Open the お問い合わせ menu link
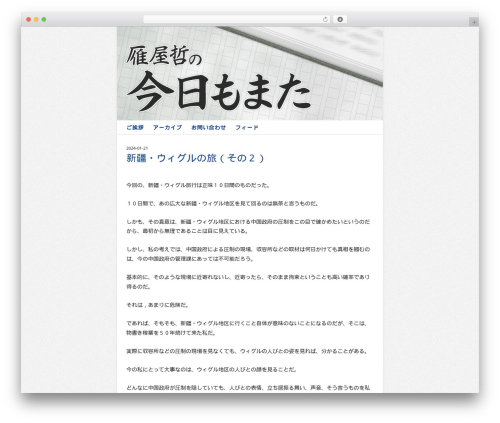The image size is (500, 423). point(208,127)
